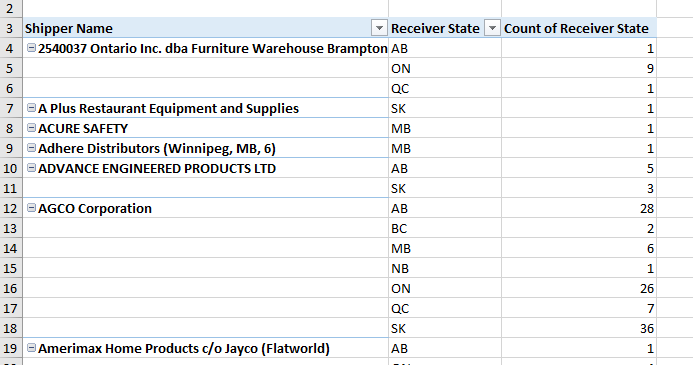This screenshot has width=693, height=365.
Task: Select AB state cell in row 10
Action: 445,168
